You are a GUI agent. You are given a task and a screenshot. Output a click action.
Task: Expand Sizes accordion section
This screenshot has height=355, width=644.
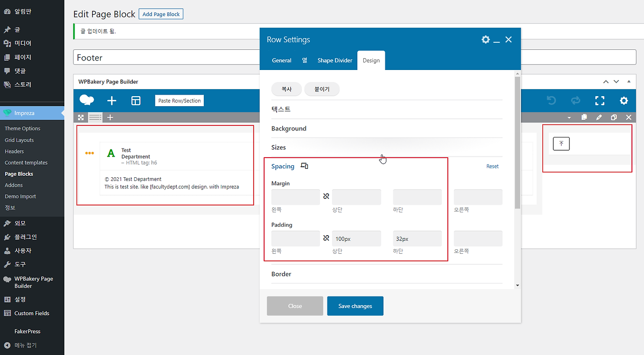click(x=387, y=148)
